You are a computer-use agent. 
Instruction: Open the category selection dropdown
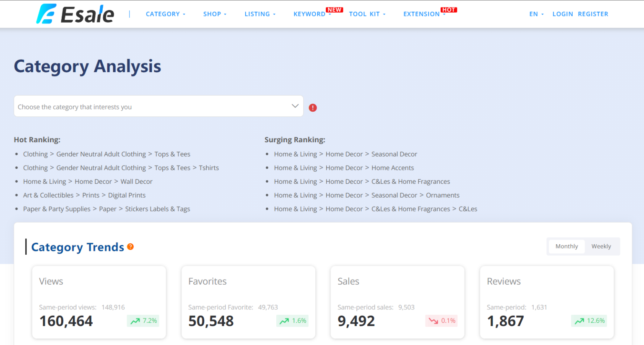pyautogui.click(x=158, y=106)
